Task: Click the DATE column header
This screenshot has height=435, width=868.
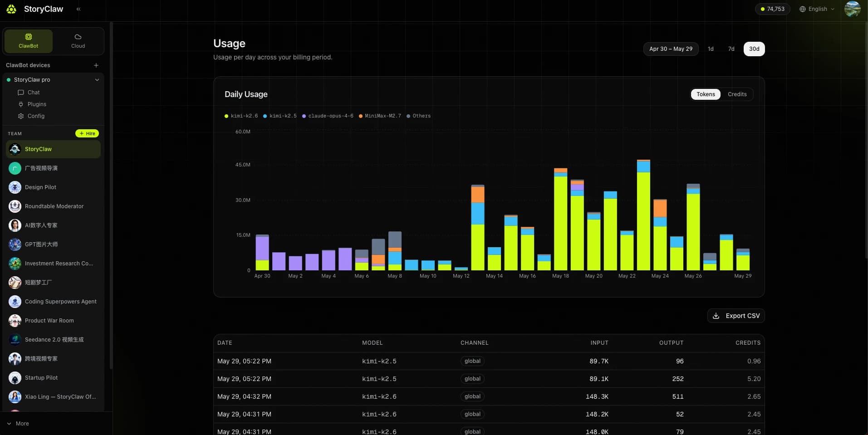Action: (x=225, y=343)
